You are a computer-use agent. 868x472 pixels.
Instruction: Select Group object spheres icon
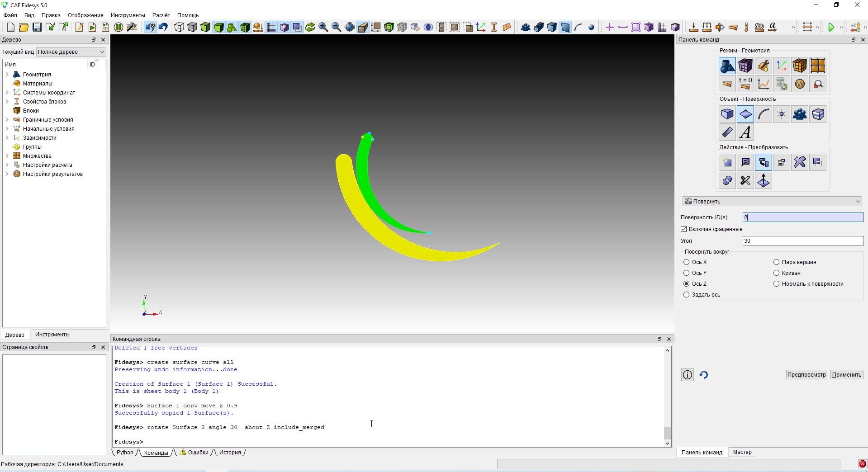(800, 114)
